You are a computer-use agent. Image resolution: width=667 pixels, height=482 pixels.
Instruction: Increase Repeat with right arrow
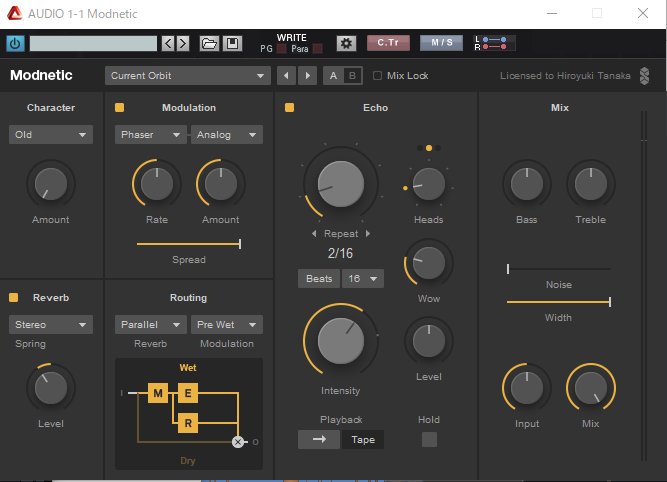click(x=368, y=234)
